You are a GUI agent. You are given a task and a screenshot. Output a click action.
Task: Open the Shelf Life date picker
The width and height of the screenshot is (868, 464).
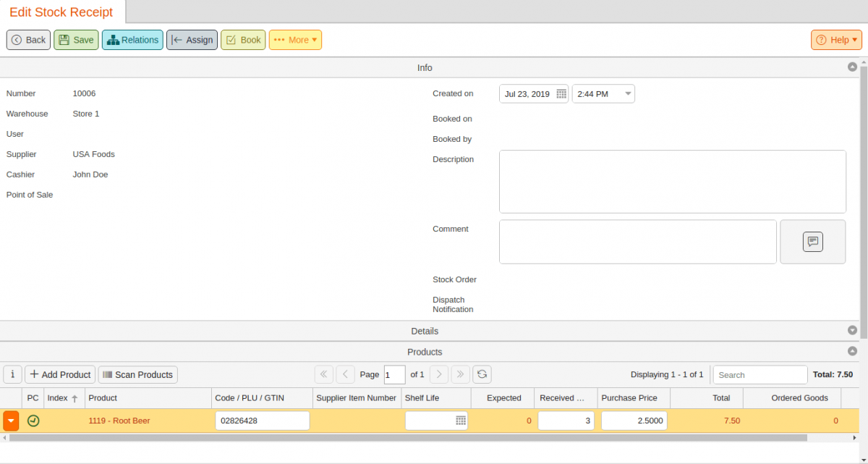point(459,421)
